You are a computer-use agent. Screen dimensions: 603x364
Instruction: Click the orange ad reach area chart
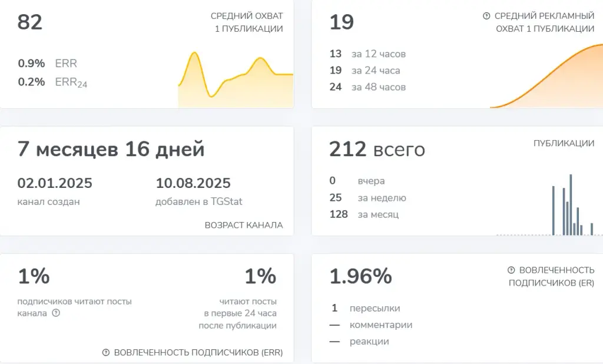546,76
